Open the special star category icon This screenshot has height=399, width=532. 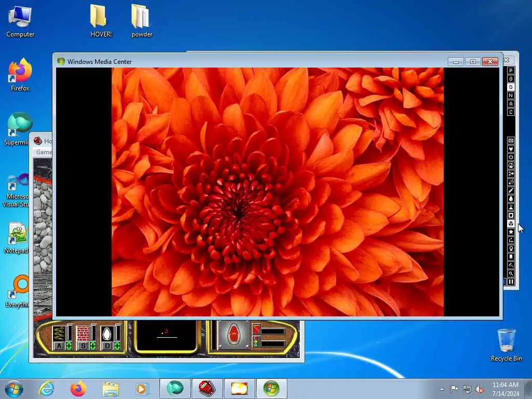(x=511, y=232)
